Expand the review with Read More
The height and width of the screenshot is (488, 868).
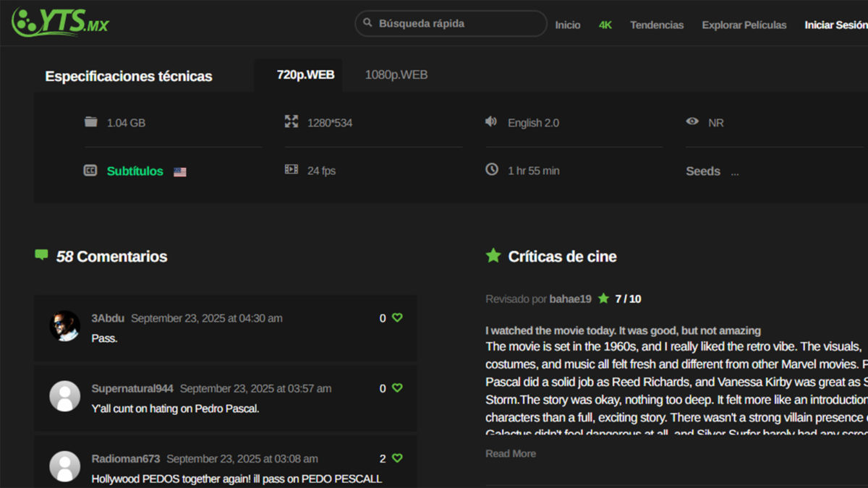(x=511, y=453)
